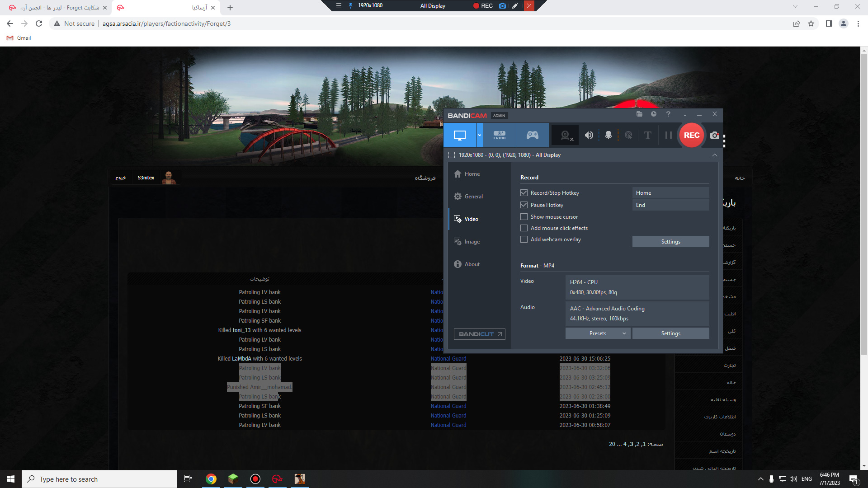This screenshot has height=488, width=868.
Task: Open Chrome browser from taskbar
Action: click(x=210, y=479)
